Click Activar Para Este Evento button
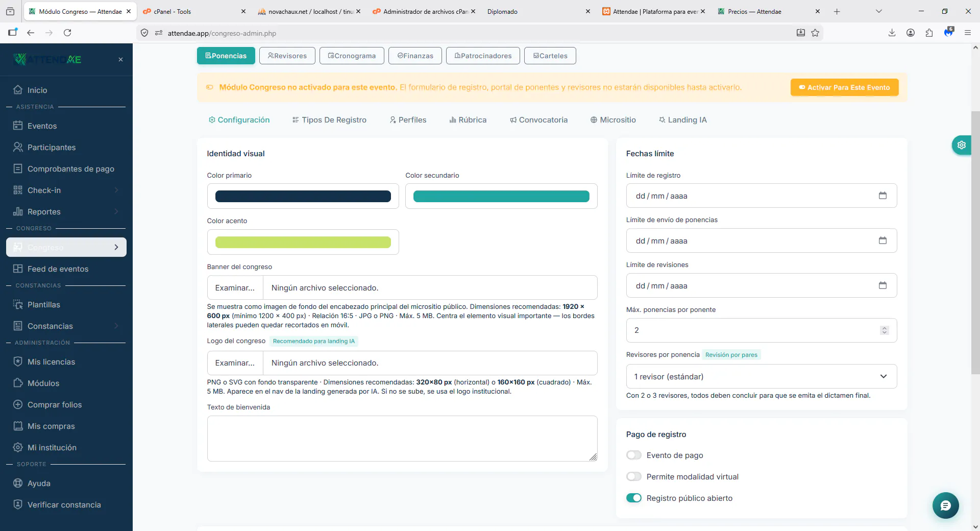The height and width of the screenshot is (531, 980). (844, 87)
